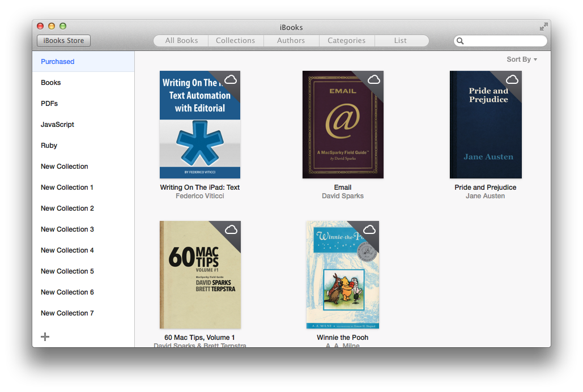Viewport: 583px width, 392px height.
Task: Select New Collection 2 in sidebar
Action: pos(83,208)
